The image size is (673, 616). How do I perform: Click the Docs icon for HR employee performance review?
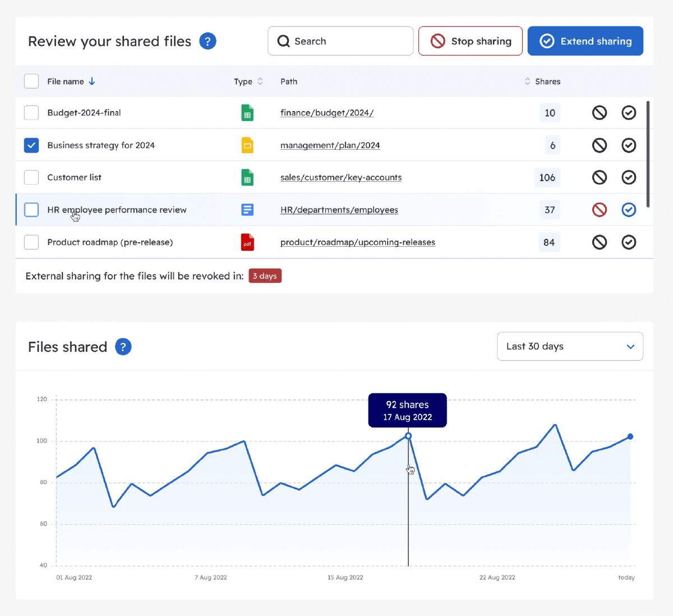click(x=247, y=209)
